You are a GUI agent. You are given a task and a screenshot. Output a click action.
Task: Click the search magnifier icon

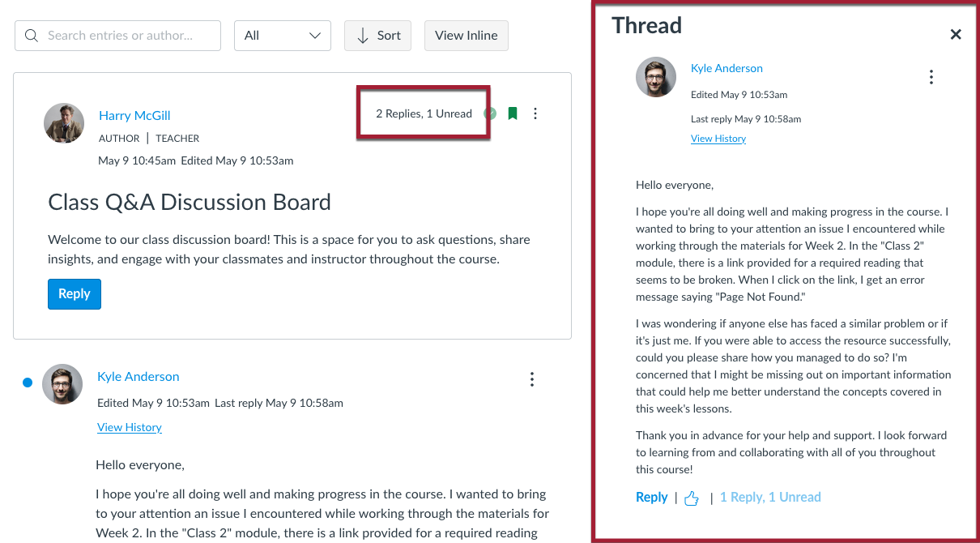31,36
